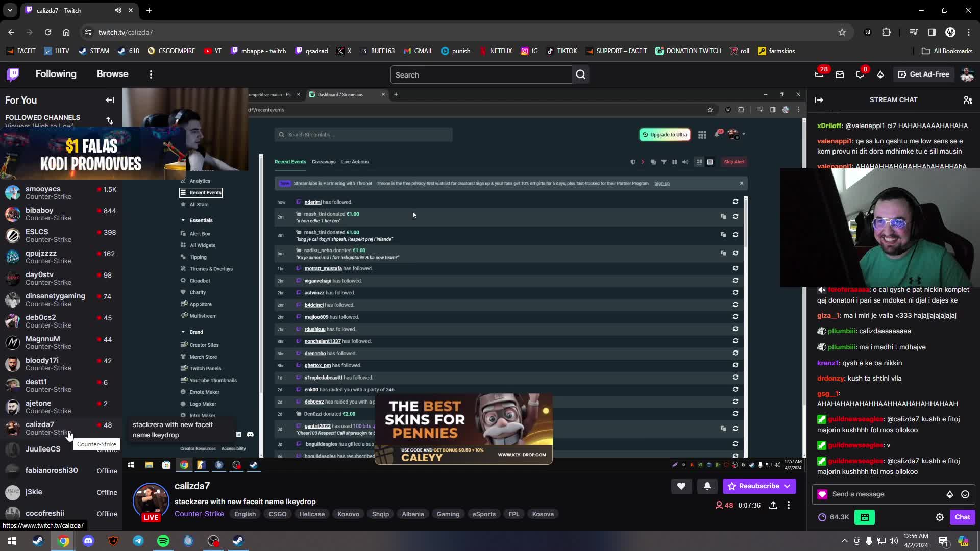Open bibaboy channel in sidebar
The image size is (980, 551).
click(61, 214)
